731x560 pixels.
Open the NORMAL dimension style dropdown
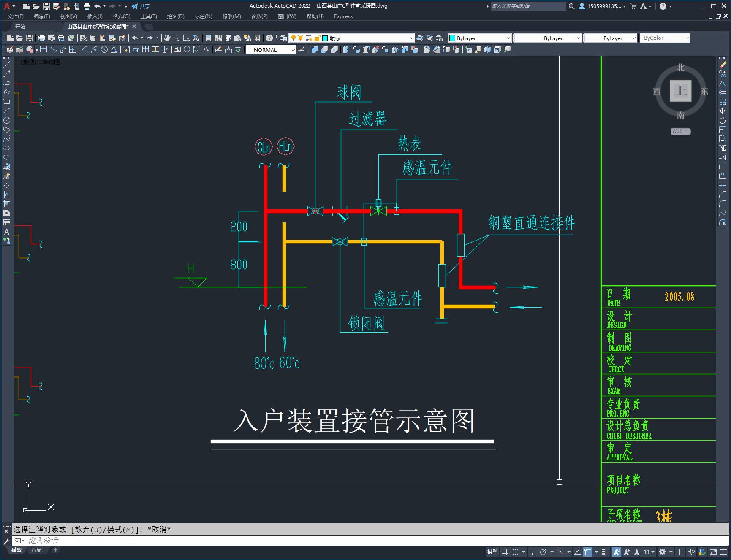click(x=271, y=50)
